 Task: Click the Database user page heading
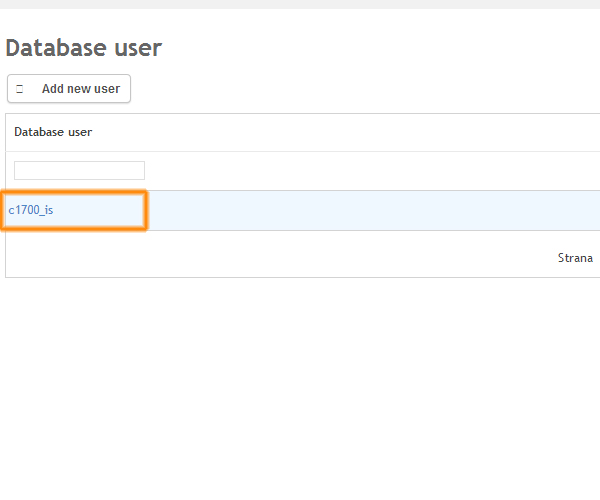pyautogui.click(x=83, y=47)
